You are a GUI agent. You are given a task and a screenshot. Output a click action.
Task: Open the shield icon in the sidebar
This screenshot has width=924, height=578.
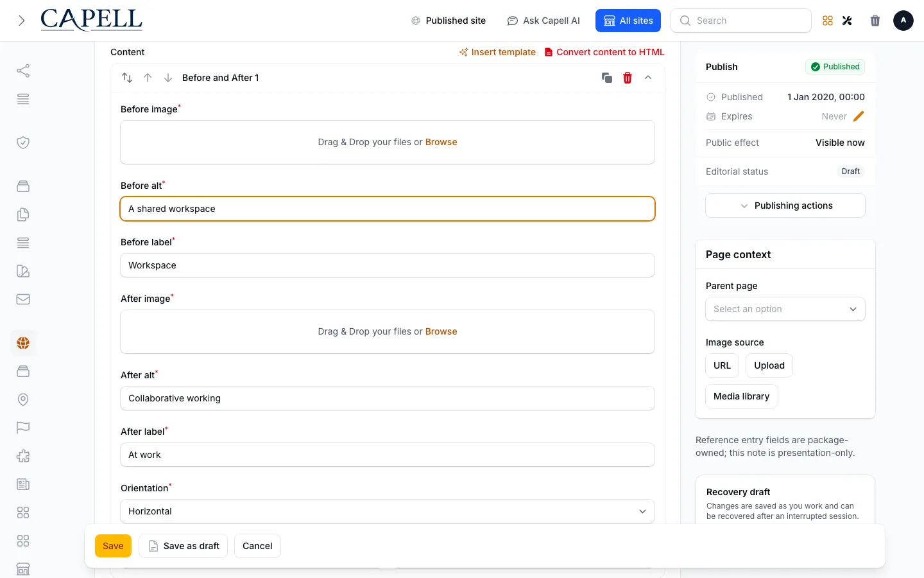click(x=23, y=143)
